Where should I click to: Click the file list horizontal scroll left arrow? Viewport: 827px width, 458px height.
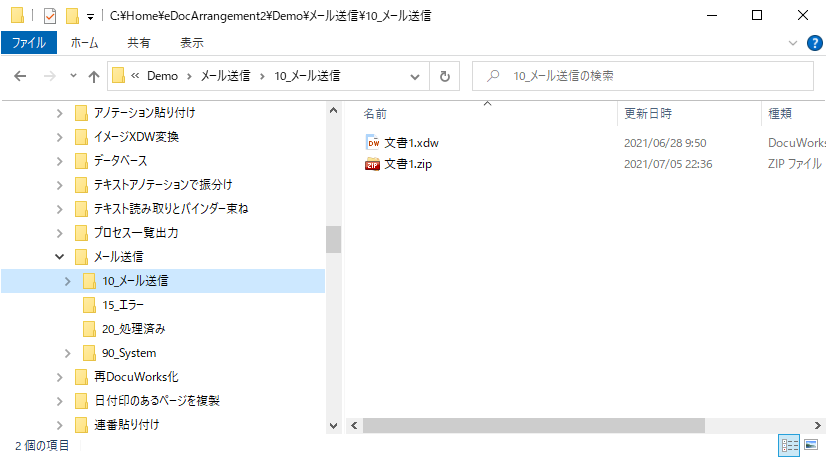pos(354,425)
